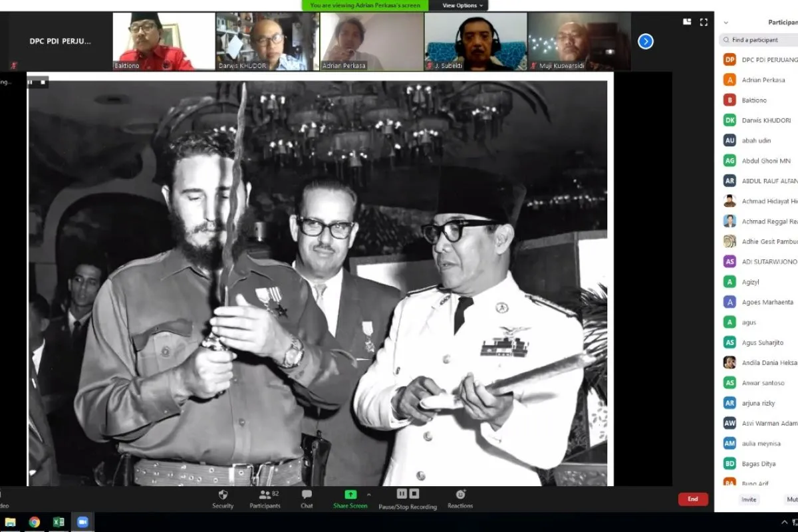Open Share Screen options caret

coord(369,495)
